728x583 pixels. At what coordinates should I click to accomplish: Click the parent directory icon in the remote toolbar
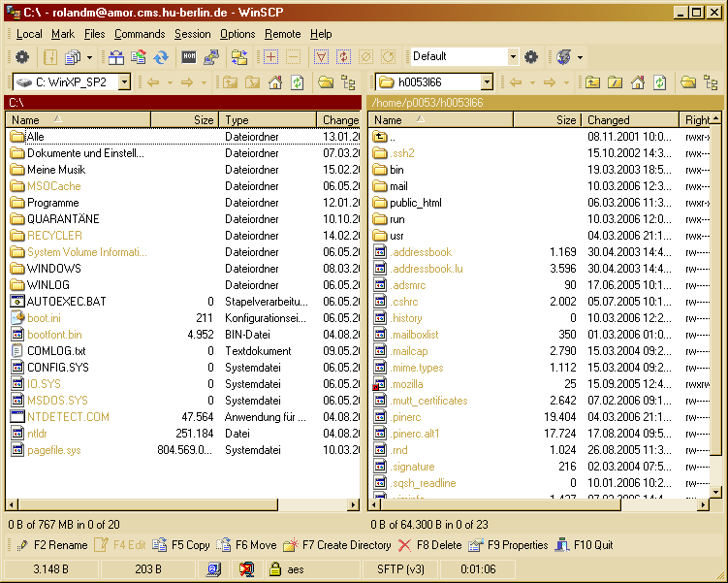(590, 82)
